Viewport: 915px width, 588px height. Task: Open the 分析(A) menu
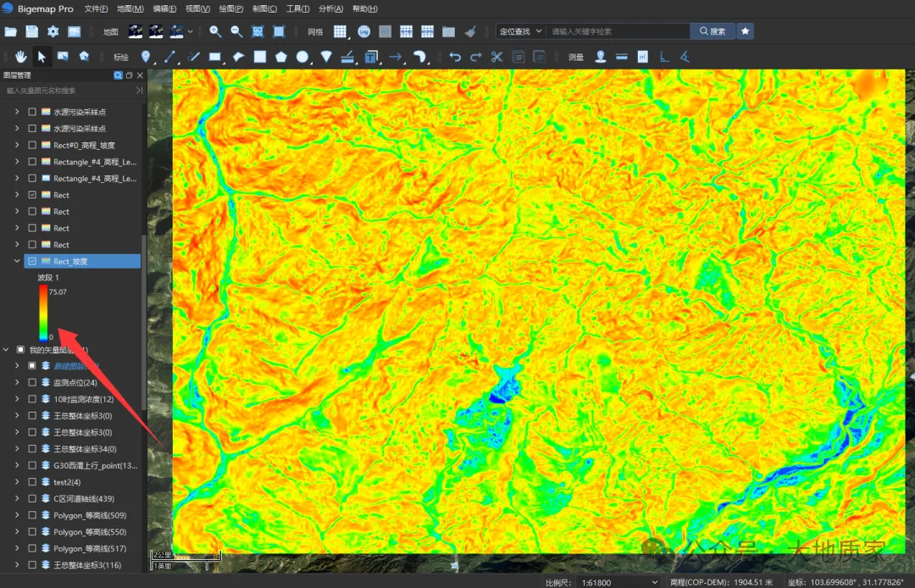point(331,8)
